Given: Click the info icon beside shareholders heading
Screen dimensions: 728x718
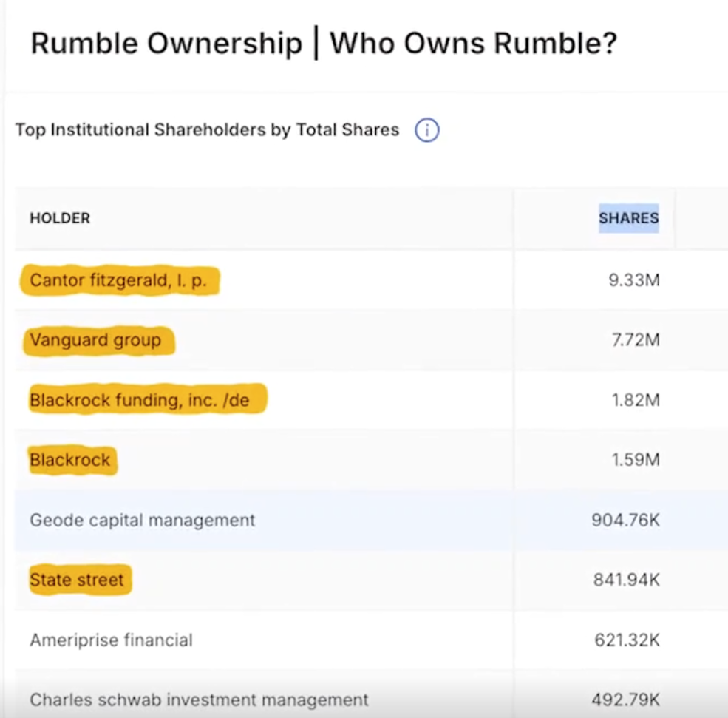Looking at the screenshot, I should [426, 131].
